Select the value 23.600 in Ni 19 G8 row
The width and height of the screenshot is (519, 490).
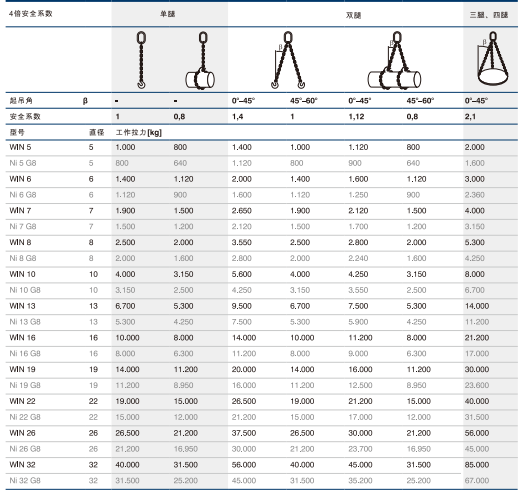point(477,385)
